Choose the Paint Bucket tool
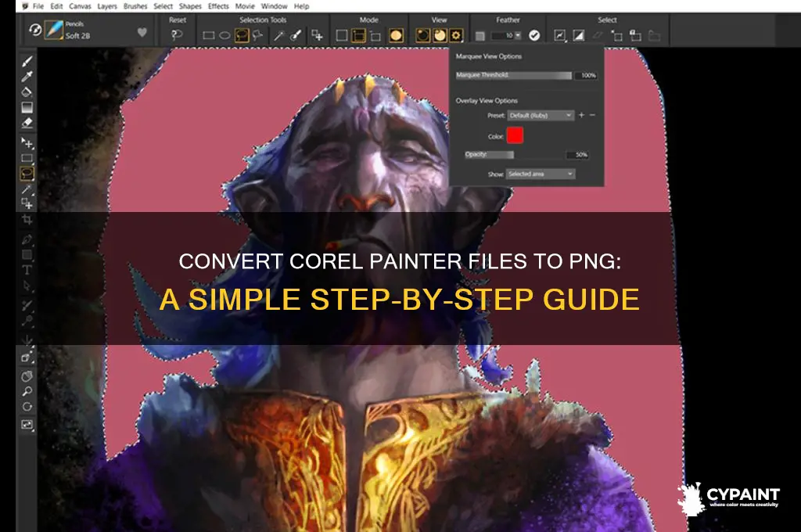The image size is (801, 532). click(27, 92)
